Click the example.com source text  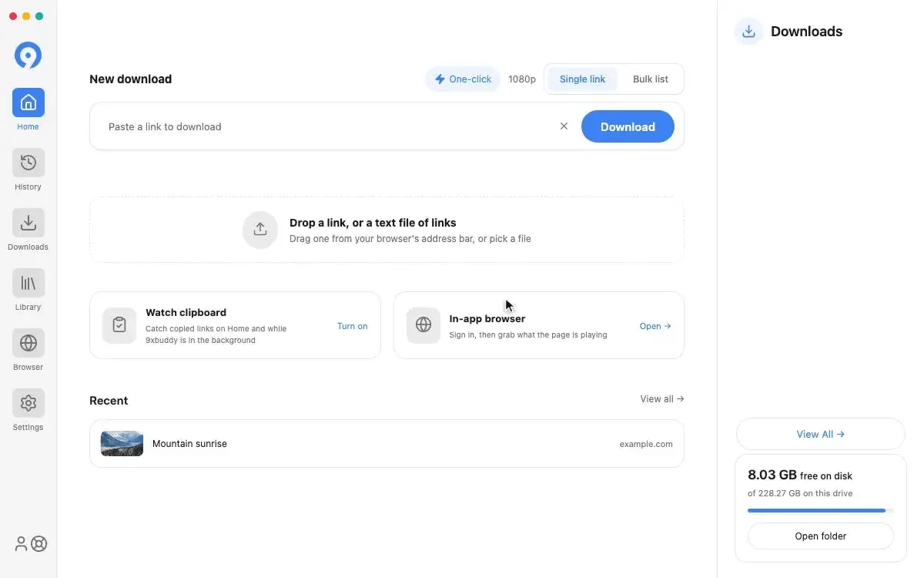tap(646, 444)
